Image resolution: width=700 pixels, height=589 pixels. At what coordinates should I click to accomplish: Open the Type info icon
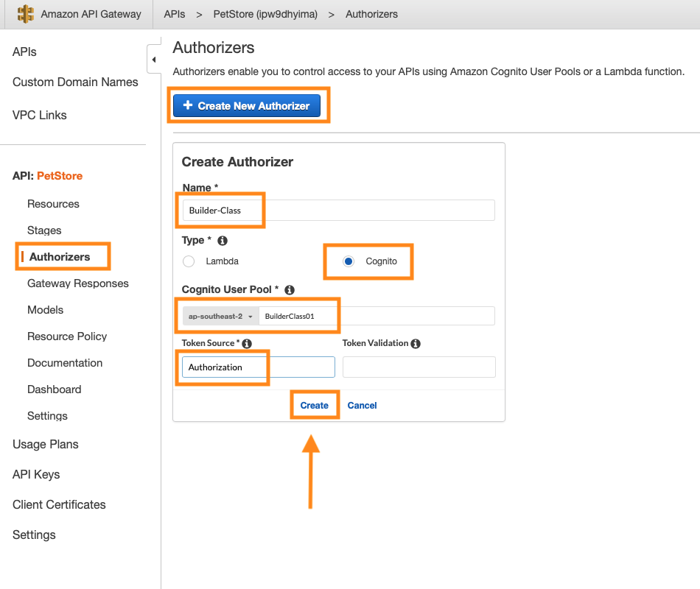[x=223, y=241]
